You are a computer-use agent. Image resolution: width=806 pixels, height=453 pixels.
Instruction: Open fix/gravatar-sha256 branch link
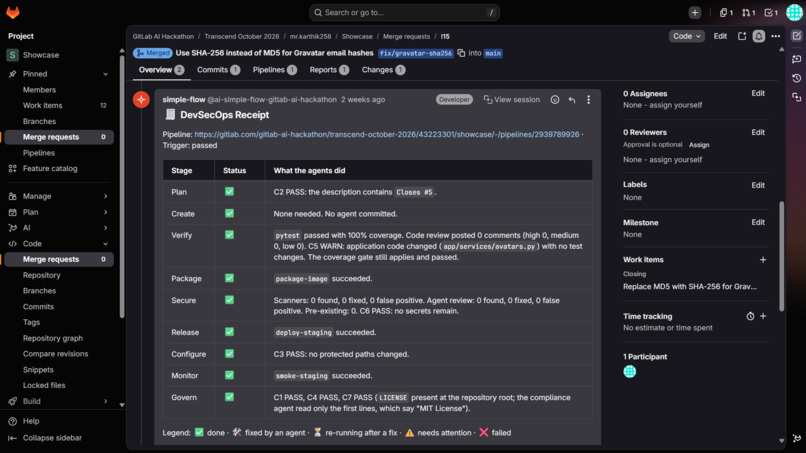415,53
